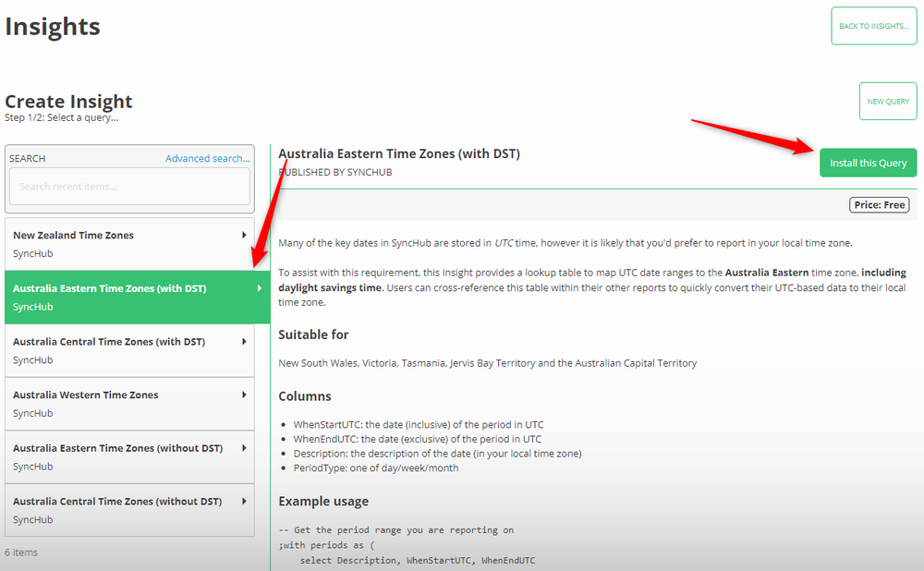This screenshot has height=571, width=924.
Task: Click the arrow beside New Zealand Time Zones
Action: (244, 236)
